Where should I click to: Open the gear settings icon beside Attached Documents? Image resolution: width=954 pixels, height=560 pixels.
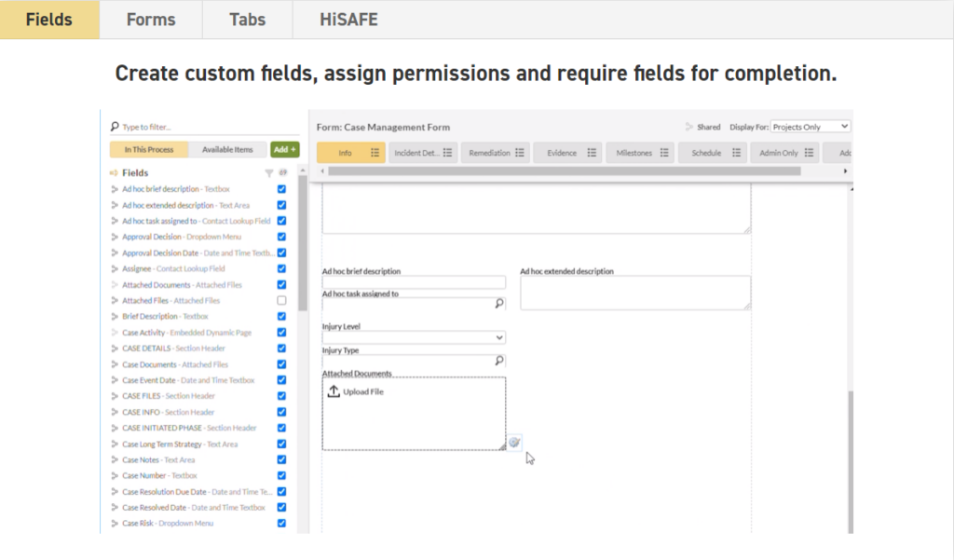tap(514, 443)
